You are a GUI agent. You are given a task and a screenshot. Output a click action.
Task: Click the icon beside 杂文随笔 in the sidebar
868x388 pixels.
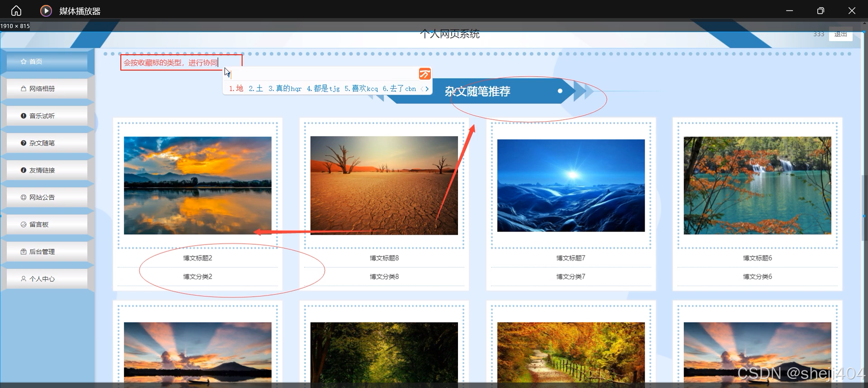pyautogui.click(x=24, y=143)
